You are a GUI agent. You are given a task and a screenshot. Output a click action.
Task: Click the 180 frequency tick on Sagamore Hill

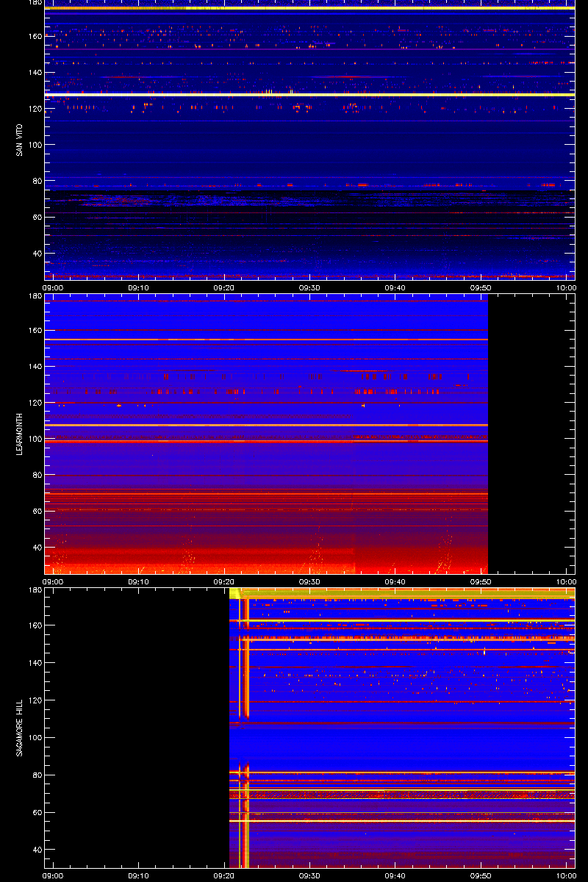click(x=34, y=590)
